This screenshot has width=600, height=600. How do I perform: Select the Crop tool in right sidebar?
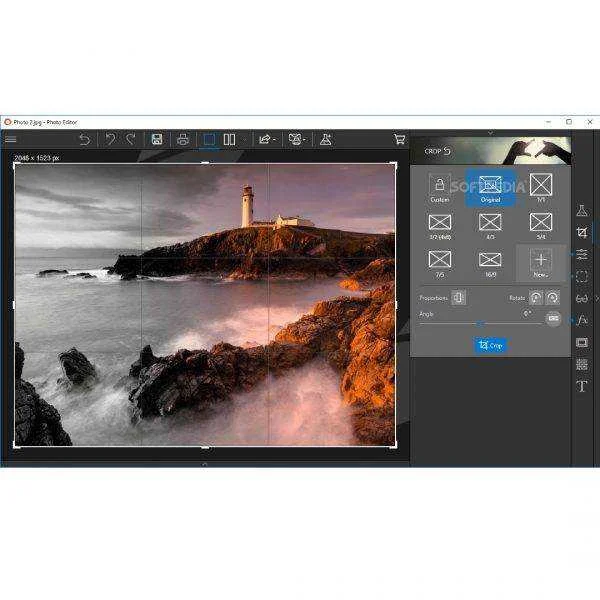pyautogui.click(x=582, y=232)
